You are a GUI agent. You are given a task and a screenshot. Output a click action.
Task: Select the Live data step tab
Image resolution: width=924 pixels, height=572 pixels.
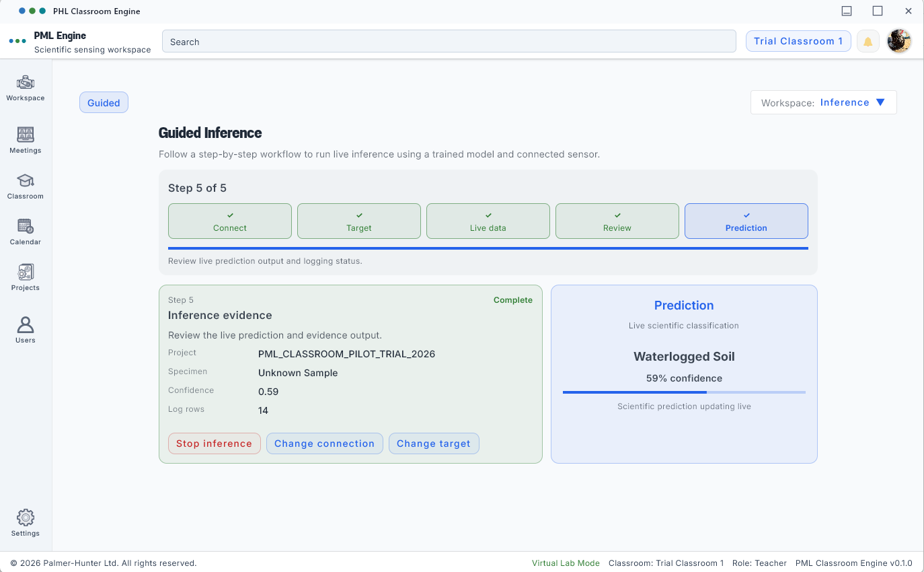(x=488, y=221)
